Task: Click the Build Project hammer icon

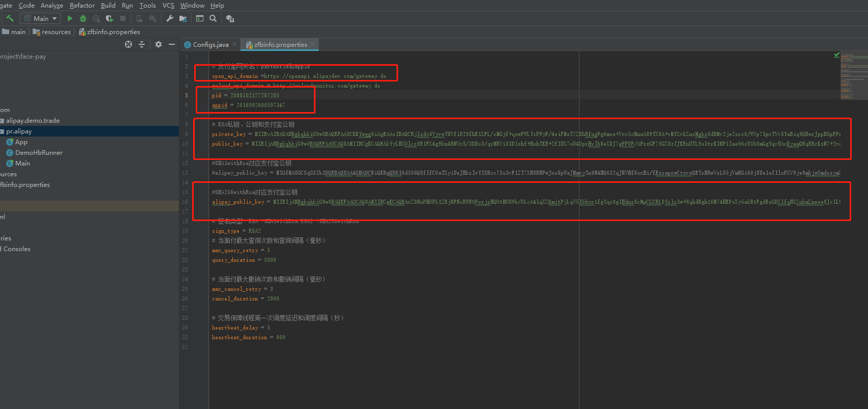Action: pos(10,18)
